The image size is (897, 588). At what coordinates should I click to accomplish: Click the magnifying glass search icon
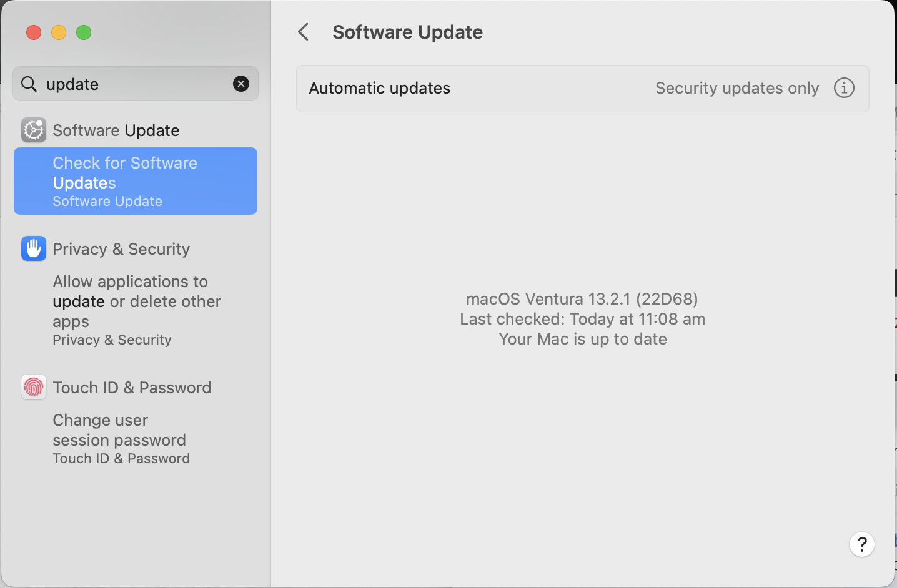coord(29,84)
